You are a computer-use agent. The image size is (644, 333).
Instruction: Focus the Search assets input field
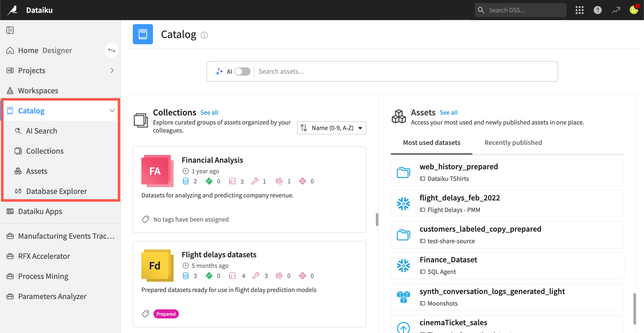(x=406, y=71)
